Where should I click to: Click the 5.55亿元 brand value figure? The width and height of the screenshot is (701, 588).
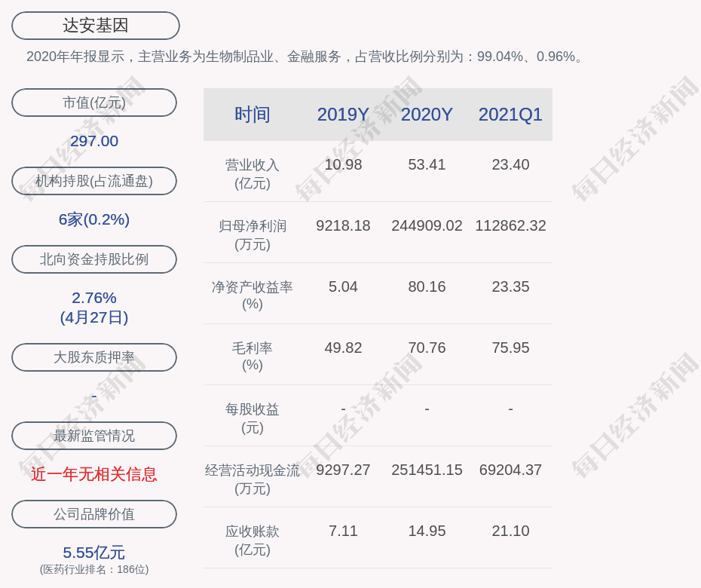(93, 553)
